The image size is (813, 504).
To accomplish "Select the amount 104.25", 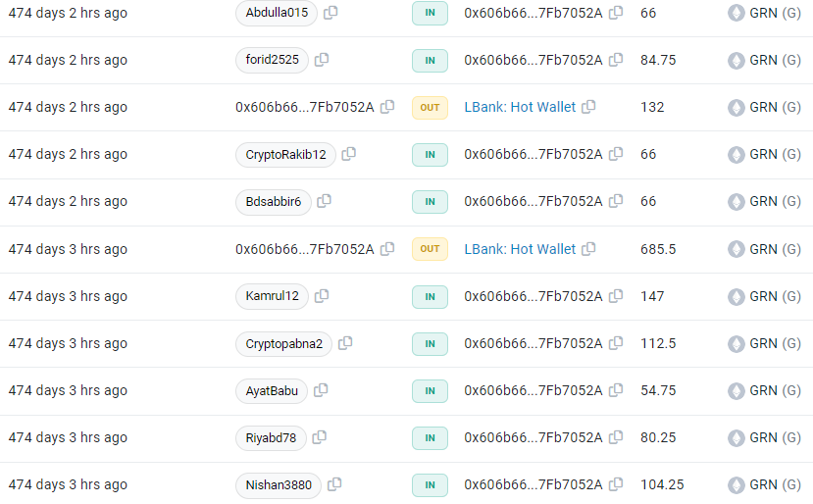I will coord(662,485).
